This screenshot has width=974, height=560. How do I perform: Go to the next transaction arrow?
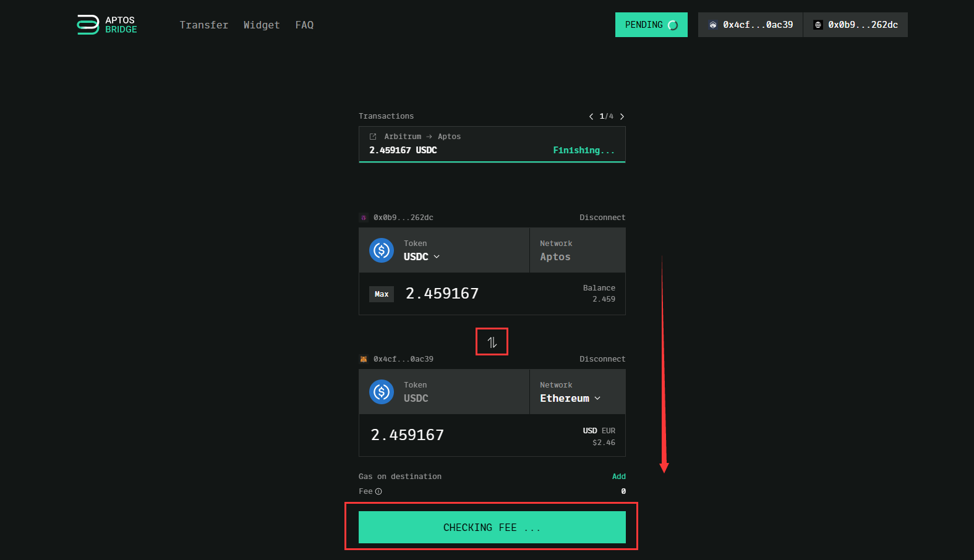coord(622,116)
